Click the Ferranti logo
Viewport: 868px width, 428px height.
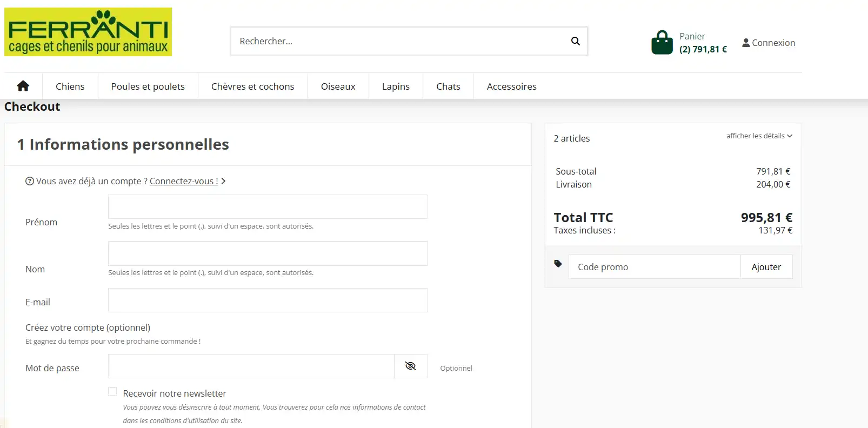click(88, 32)
